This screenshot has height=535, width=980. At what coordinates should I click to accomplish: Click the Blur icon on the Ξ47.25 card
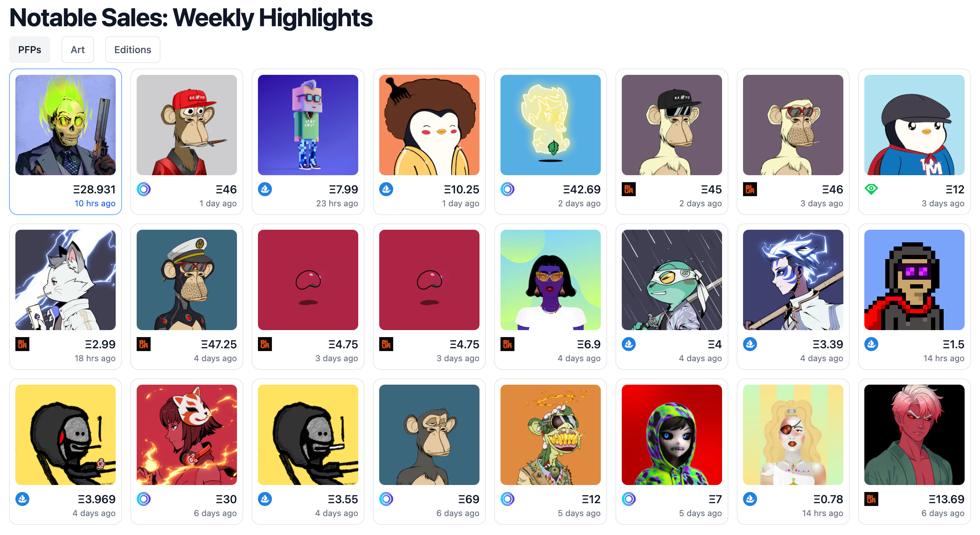(143, 344)
